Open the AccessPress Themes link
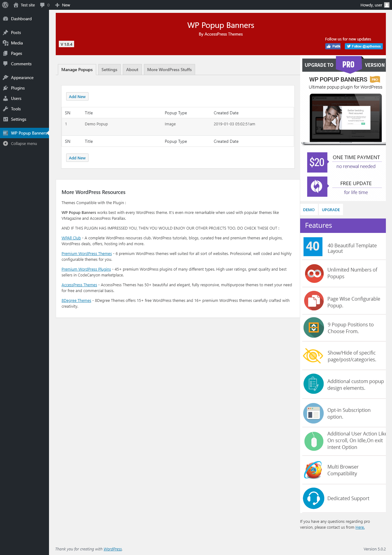Image resolution: width=392 pixels, height=555 pixels. pyautogui.click(x=79, y=285)
